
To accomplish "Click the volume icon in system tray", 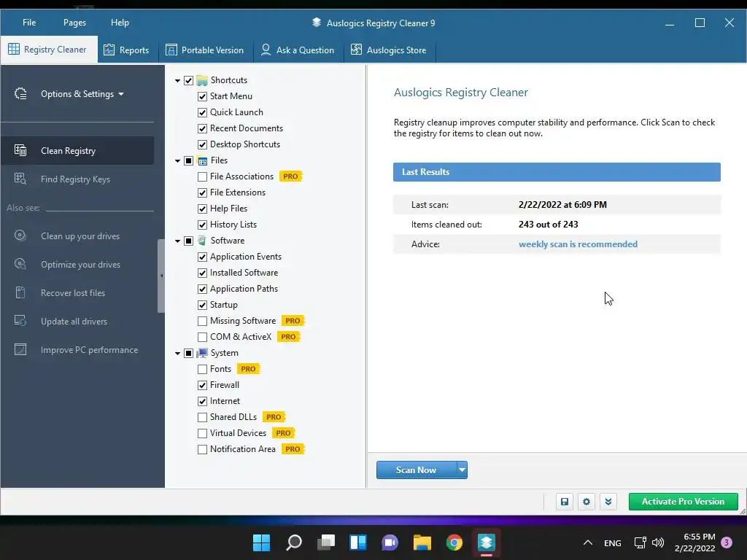I will (658, 542).
